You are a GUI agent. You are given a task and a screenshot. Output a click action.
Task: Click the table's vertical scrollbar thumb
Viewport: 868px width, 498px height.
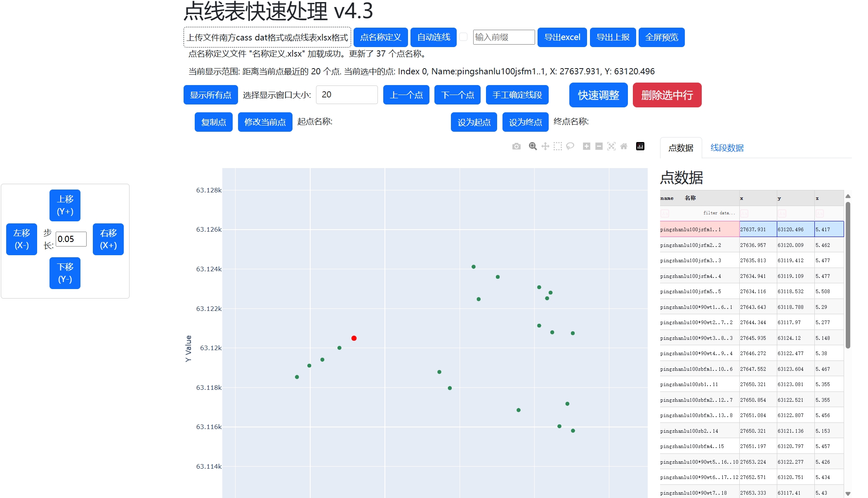click(x=848, y=275)
